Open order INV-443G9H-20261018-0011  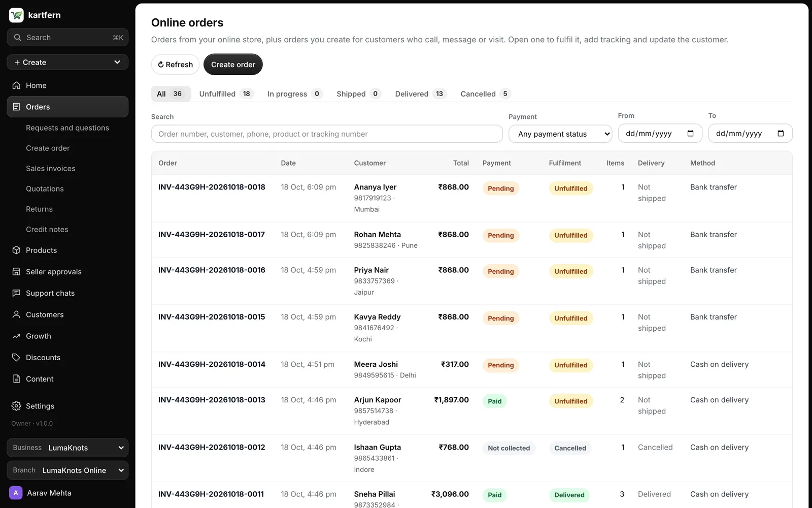[x=211, y=494]
